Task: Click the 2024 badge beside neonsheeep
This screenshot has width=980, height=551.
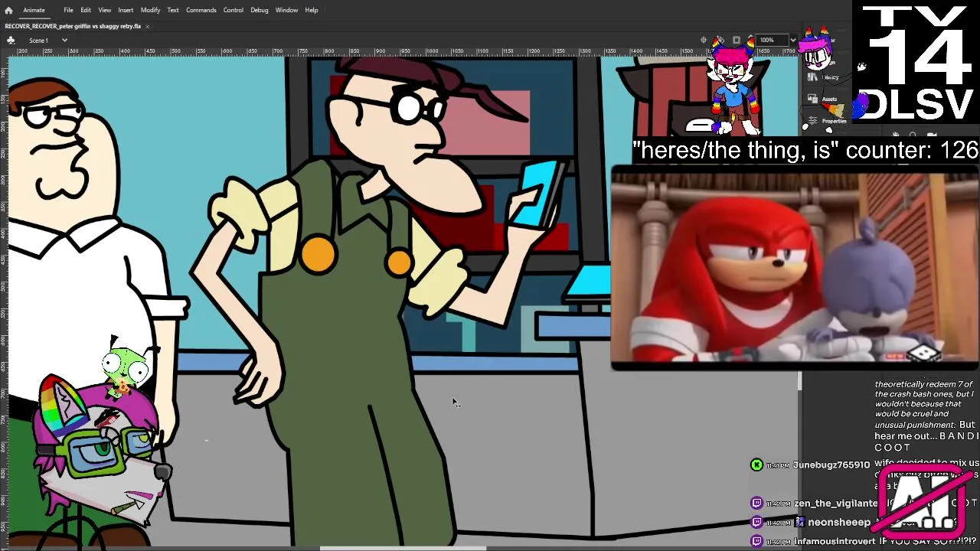Action: (800, 522)
